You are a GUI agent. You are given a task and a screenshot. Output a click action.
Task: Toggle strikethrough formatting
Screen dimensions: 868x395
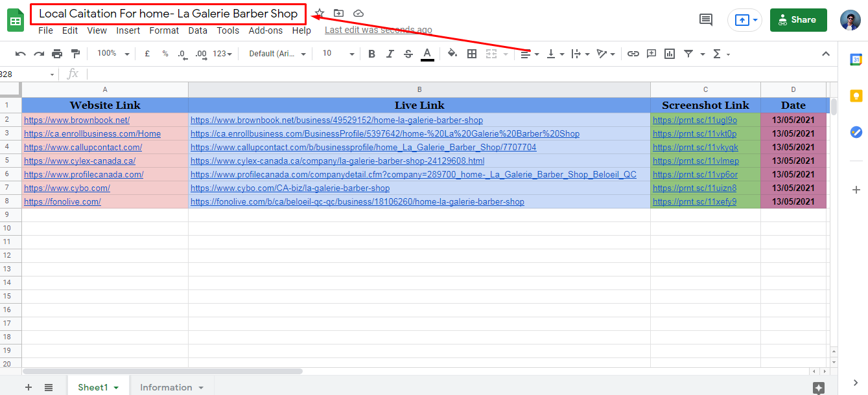[408, 54]
